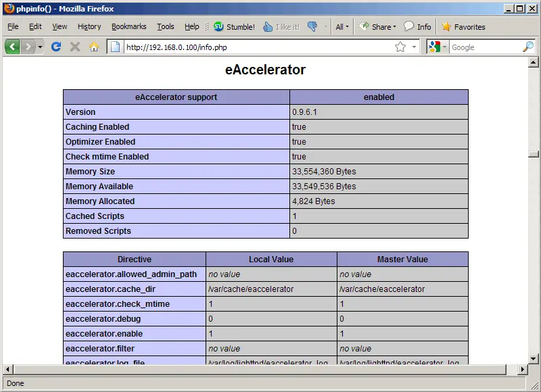Click the Directive column header
Image resolution: width=541 pixels, height=392 pixels.
pyautogui.click(x=135, y=260)
